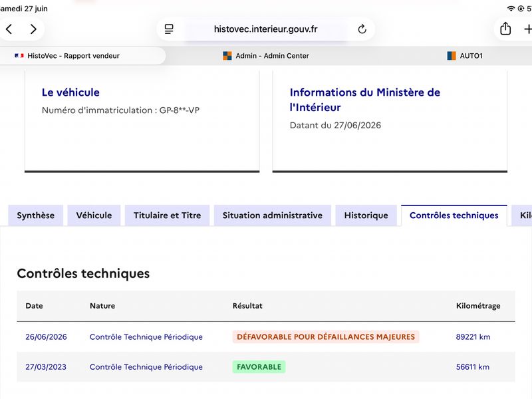The image size is (532, 399).
Task: Click the 56611 km mileage value
Action: click(x=473, y=367)
